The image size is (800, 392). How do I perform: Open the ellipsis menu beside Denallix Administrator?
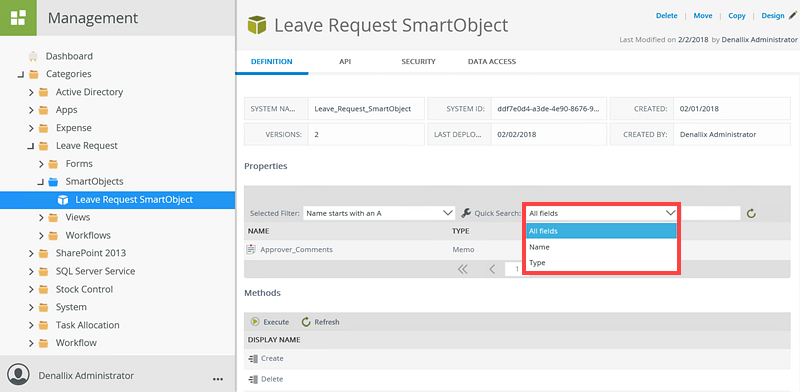point(218,379)
